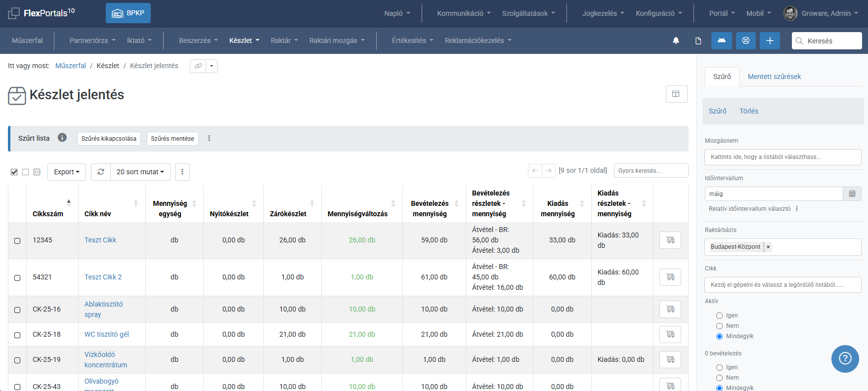Select the Szűrő tab
This screenshot has height=391, width=868.
(722, 77)
